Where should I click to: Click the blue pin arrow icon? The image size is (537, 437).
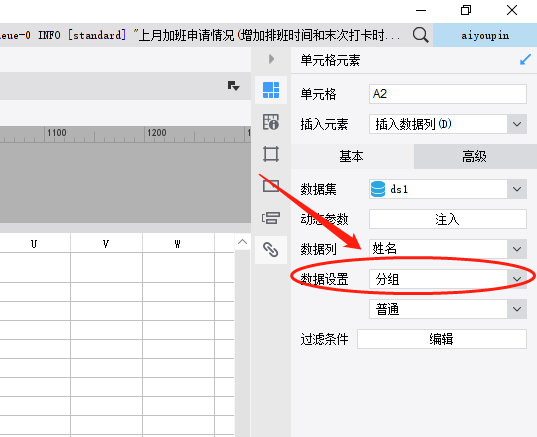[525, 60]
